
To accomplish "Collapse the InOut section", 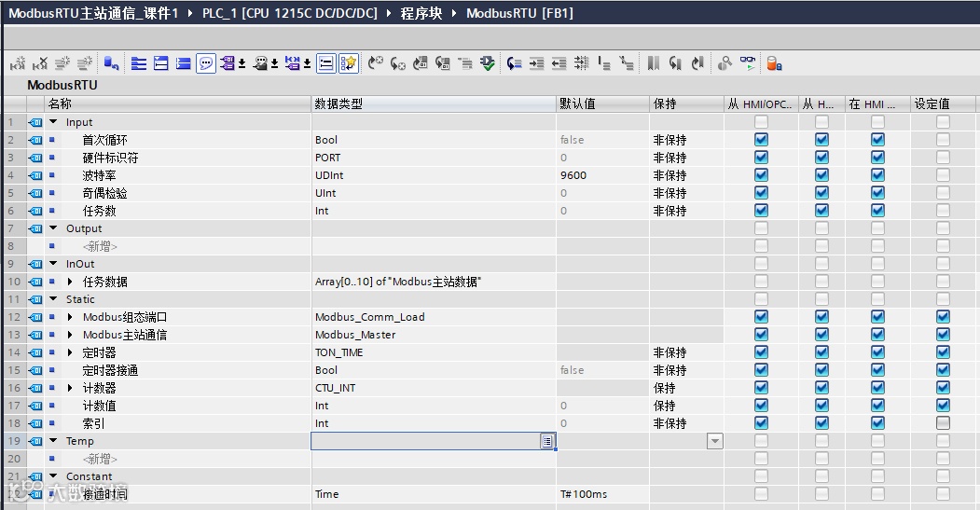I will (53, 264).
